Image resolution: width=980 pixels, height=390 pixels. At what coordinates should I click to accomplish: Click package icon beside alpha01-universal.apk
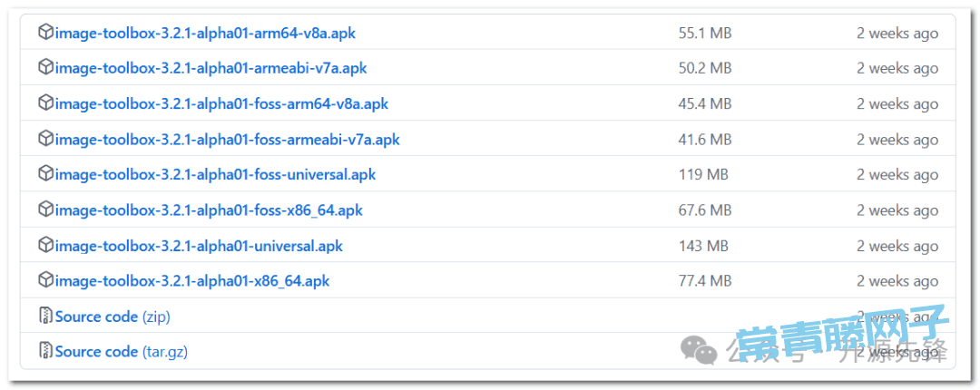tap(45, 245)
